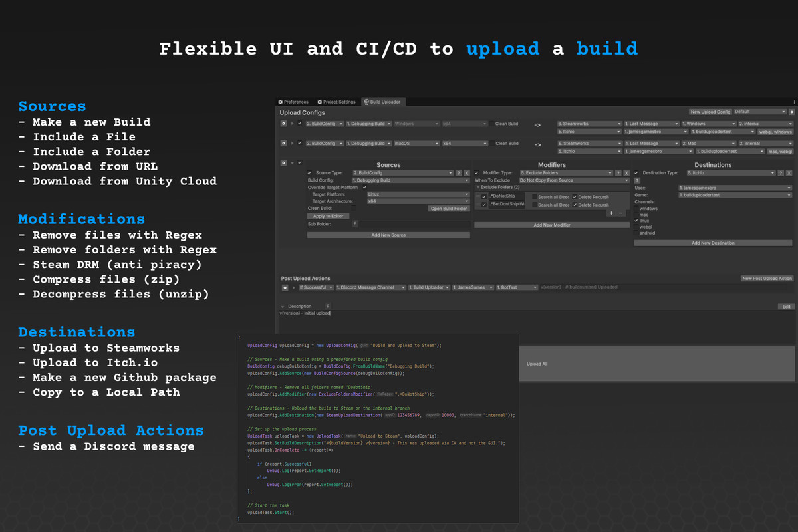The height and width of the screenshot is (532, 798).
Task: Click the minus icon to remove an exclude folder entry
Action: click(x=620, y=213)
